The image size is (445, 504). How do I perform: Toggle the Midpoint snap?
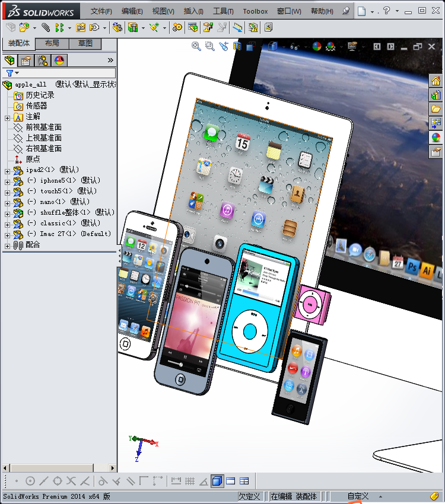pyautogui.click(x=44, y=481)
